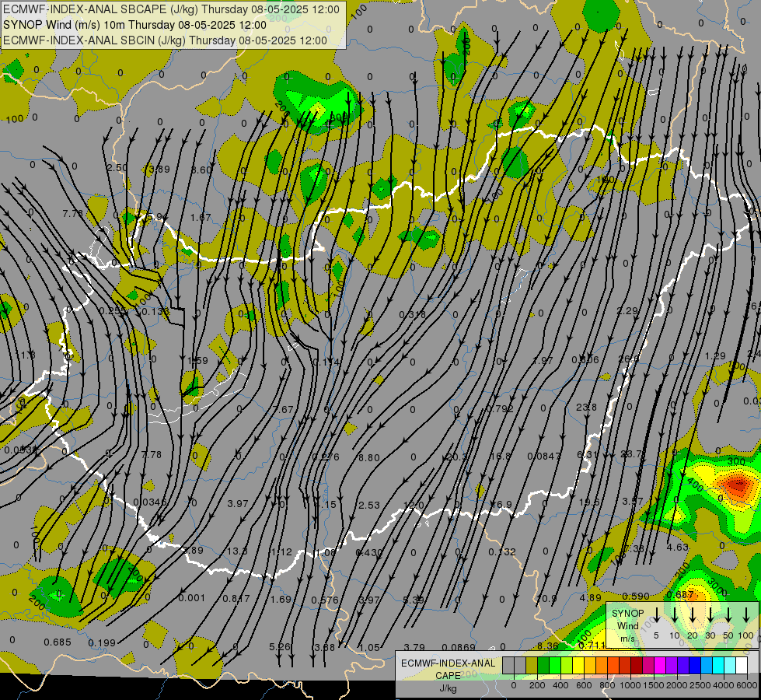Image resolution: width=761 pixels, height=700 pixels.
Task: Click the 0.199 value on the map
Action: tap(102, 643)
